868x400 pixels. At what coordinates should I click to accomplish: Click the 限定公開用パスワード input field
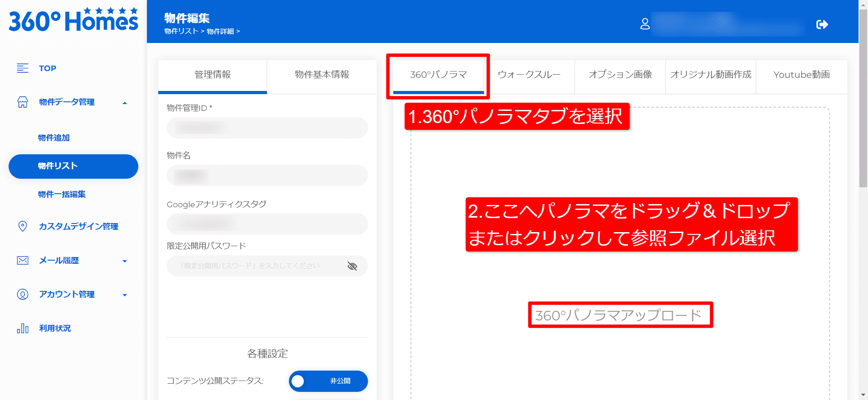[x=253, y=266]
